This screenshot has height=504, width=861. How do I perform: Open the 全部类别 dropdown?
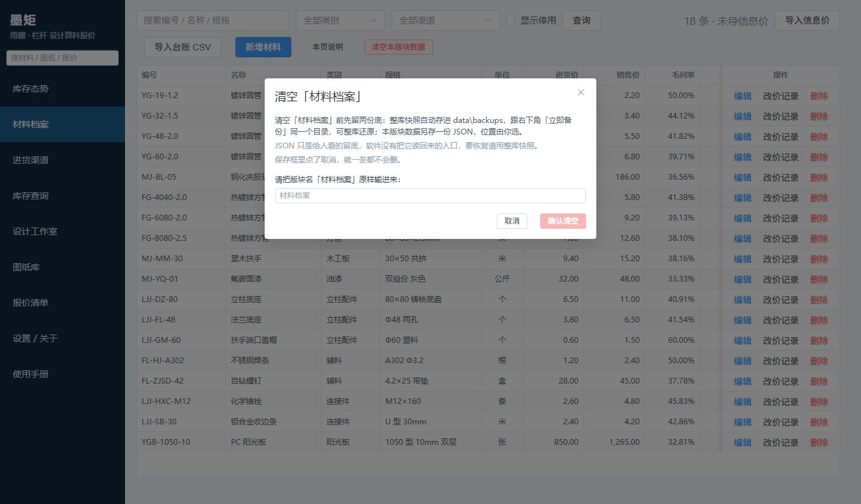341,20
